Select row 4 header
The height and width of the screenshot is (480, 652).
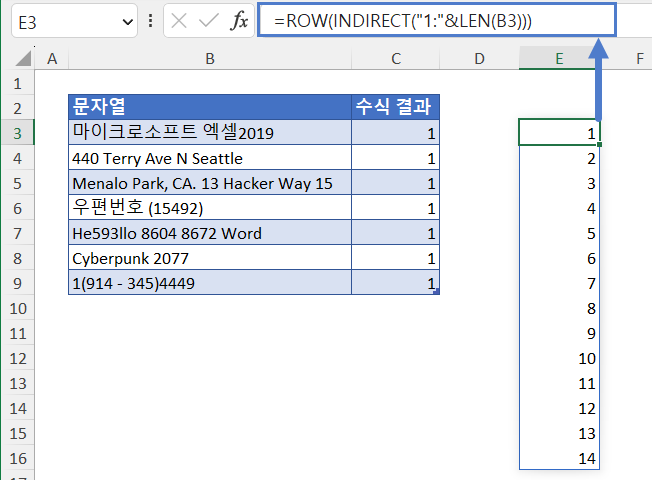(17, 158)
